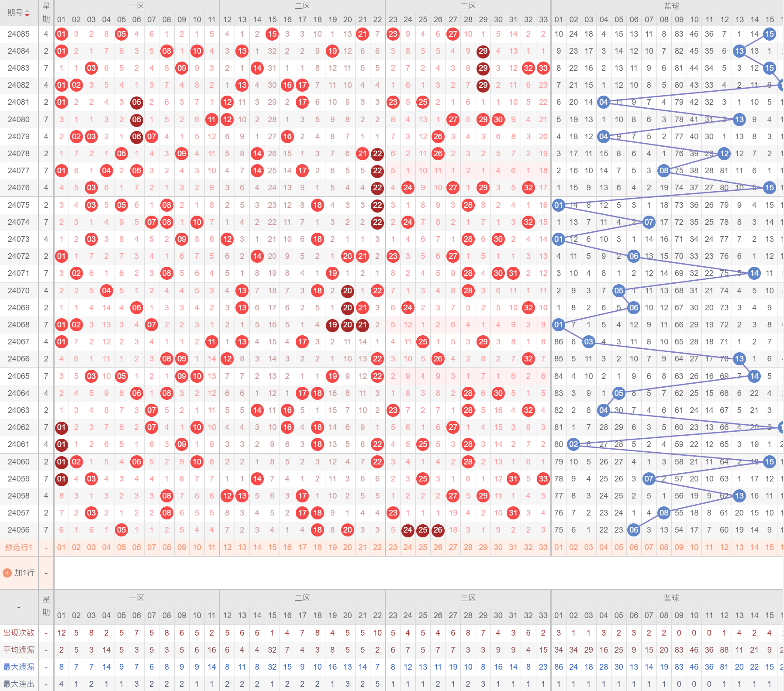Click dark red ball 19 in row 24068

(x=332, y=325)
